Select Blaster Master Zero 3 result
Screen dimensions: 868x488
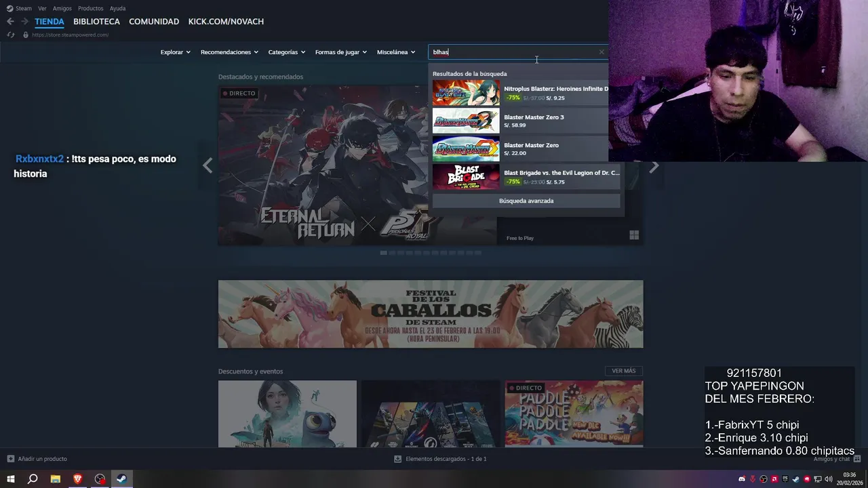(521, 121)
